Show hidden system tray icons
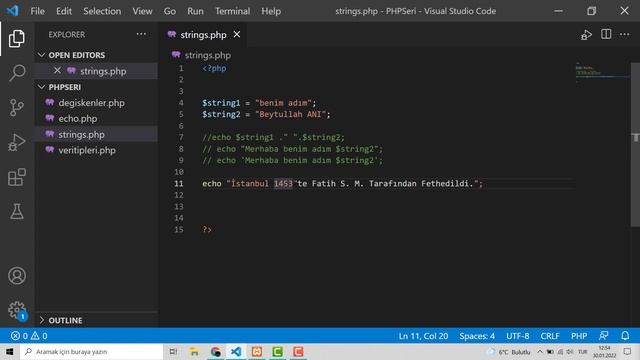This screenshot has width=640, height=360. (x=540, y=351)
